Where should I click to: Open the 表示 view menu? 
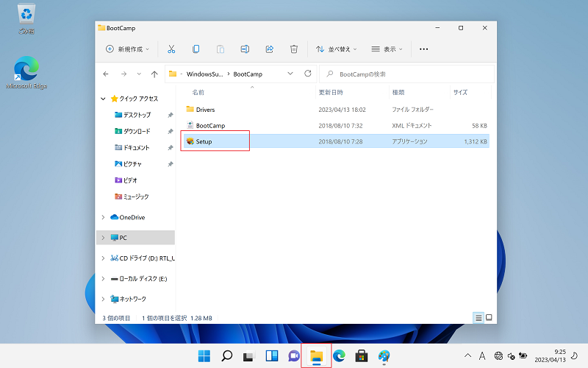(x=387, y=49)
